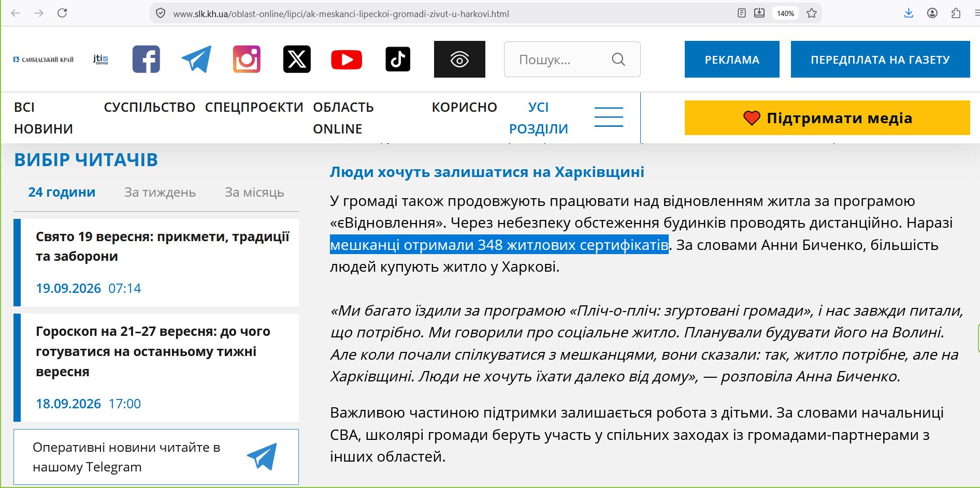Screen dimensions: 980x488
Task: Open the YouTube channel icon
Action: click(x=347, y=60)
